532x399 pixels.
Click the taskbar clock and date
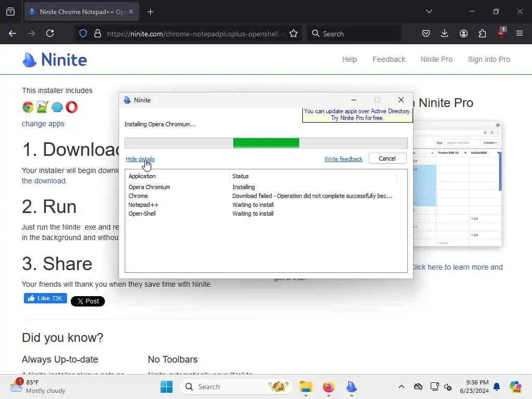point(474,387)
